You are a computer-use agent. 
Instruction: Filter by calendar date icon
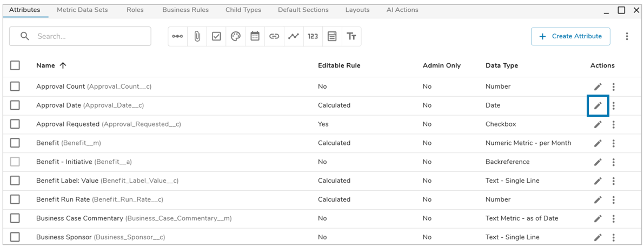tap(255, 36)
